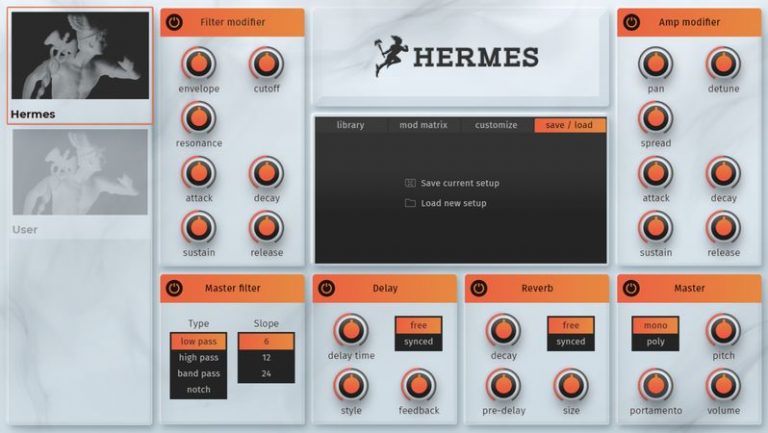
Task: Switch Master mode to poly
Action: 655,342
